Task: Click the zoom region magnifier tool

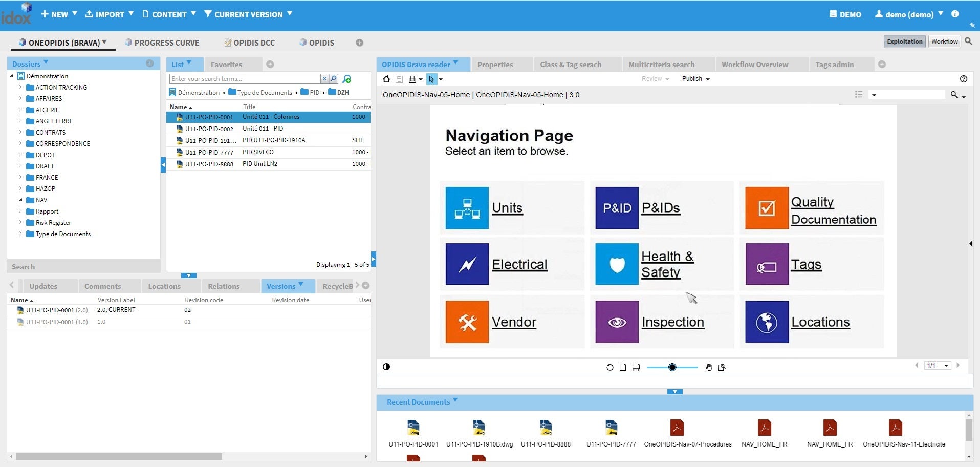Action: [722, 367]
